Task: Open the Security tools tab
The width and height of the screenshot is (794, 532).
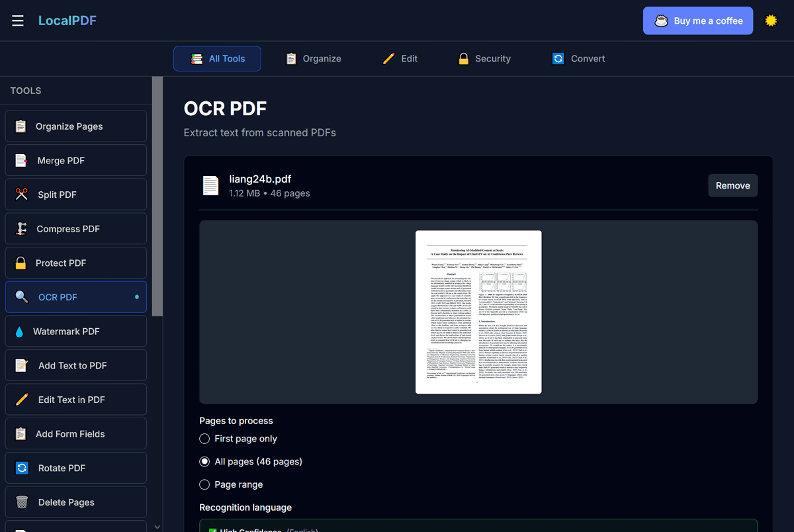Action: pyautogui.click(x=484, y=59)
